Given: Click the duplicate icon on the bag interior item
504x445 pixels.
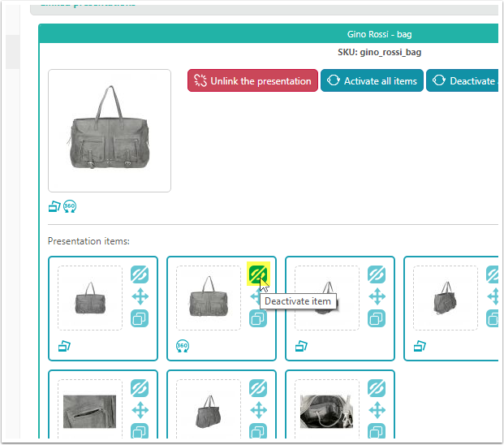Looking at the screenshot, I should pyautogui.click(x=377, y=431).
